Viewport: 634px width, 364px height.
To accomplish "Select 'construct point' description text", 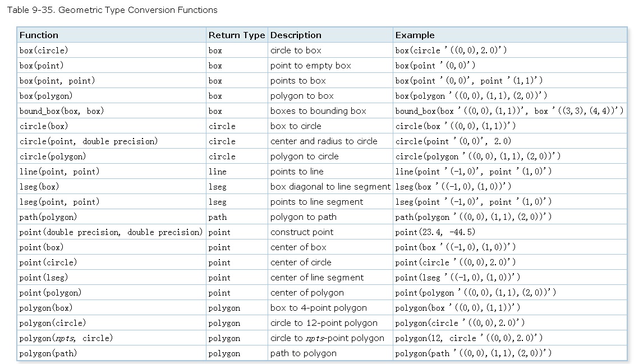I will (302, 232).
